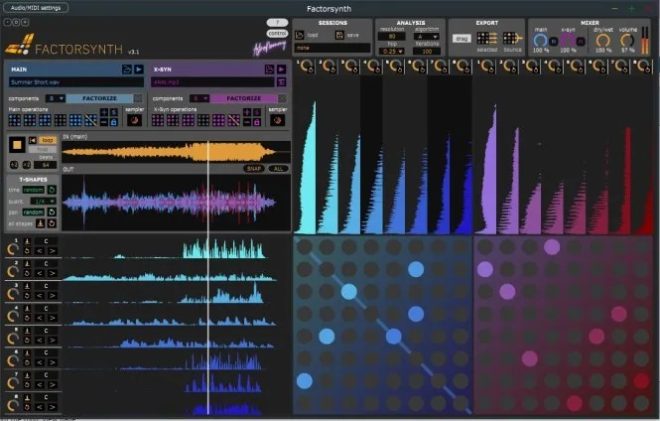Image resolution: width=660 pixels, height=421 pixels.
Task: Click the Main panel load-file icon
Action: (x=127, y=69)
